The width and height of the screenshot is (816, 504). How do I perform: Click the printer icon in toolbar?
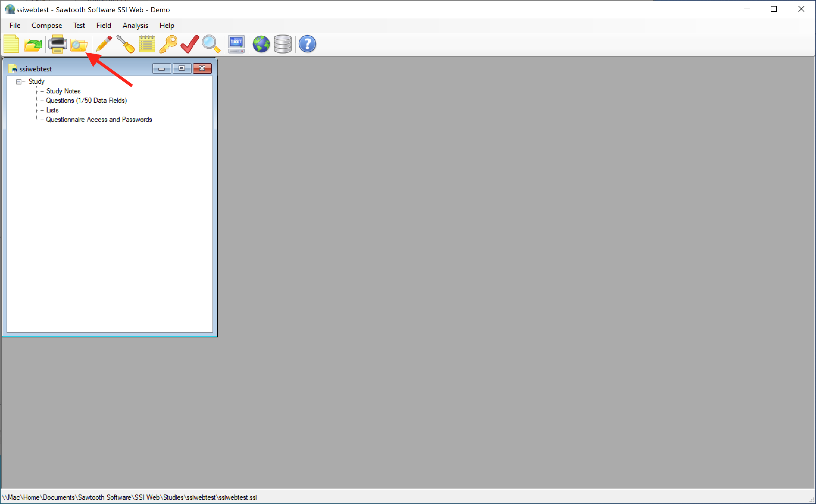pos(57,44)
